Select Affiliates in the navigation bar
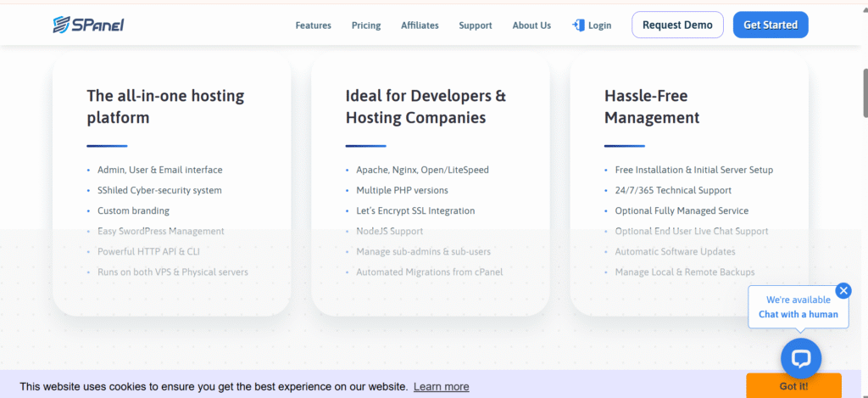The width and height of the screenshot is (868, 398). point(420,25)
